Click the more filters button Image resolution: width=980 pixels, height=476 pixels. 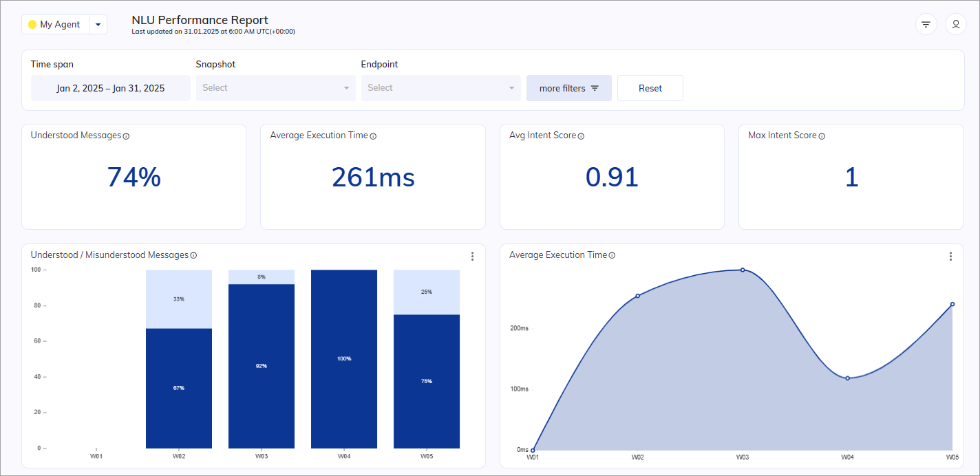pyautogui.click(x=568, y=88)
